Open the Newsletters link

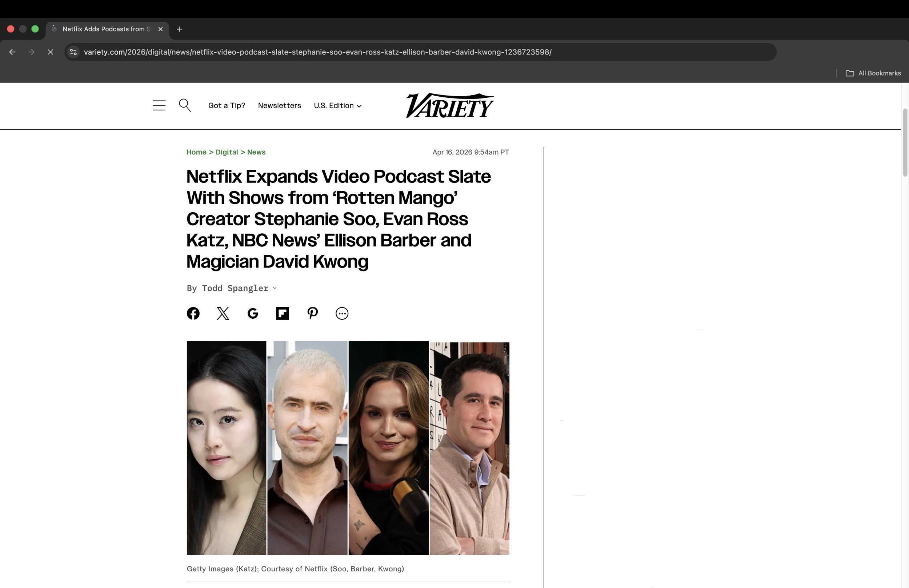click(x=280, y=106)
